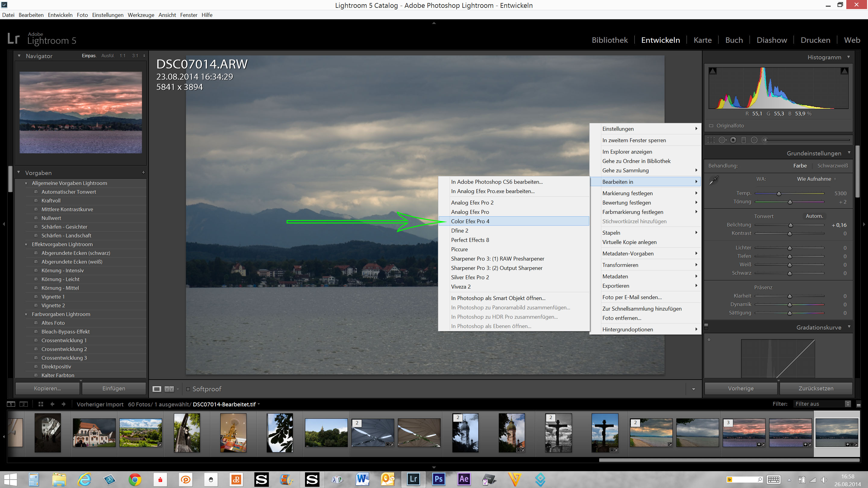868x488 pixels.
Task: Select the crop overlay tool
Action: [x=711, y=140]
